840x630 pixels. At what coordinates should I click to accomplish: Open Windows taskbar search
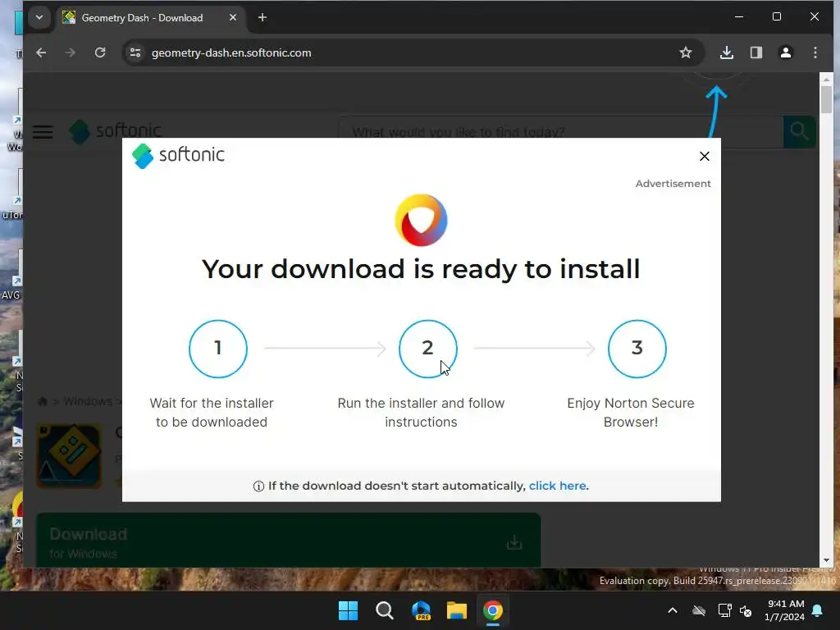384,610
